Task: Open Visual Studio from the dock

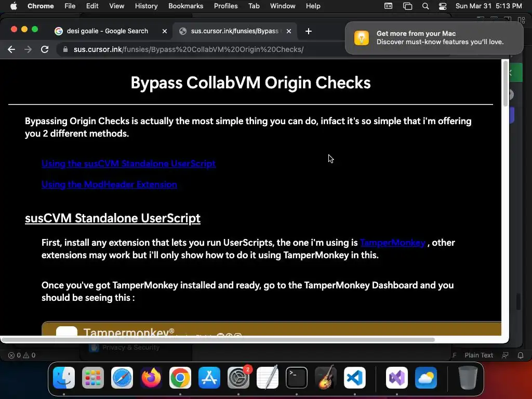Action: [397, 378]
